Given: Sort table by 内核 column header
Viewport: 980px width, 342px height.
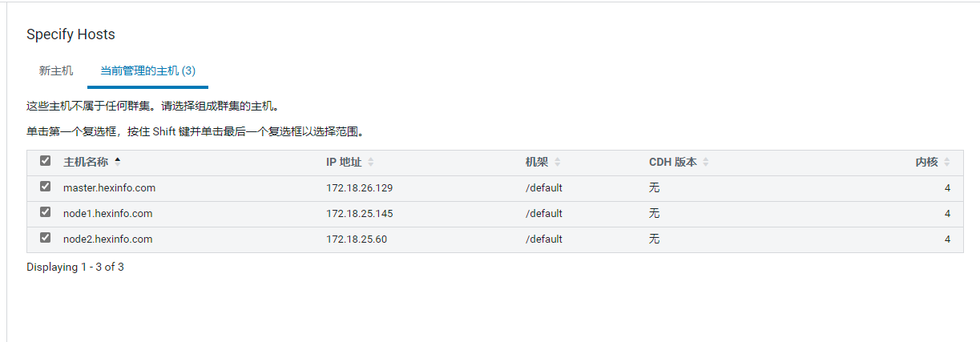Looking at the screenshot, I should tap(926, 162).
